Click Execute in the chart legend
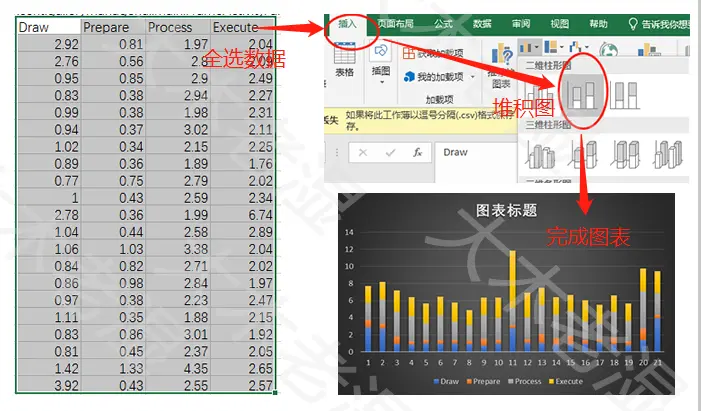The height and width of the screenshot is (411, 701). 566,381
